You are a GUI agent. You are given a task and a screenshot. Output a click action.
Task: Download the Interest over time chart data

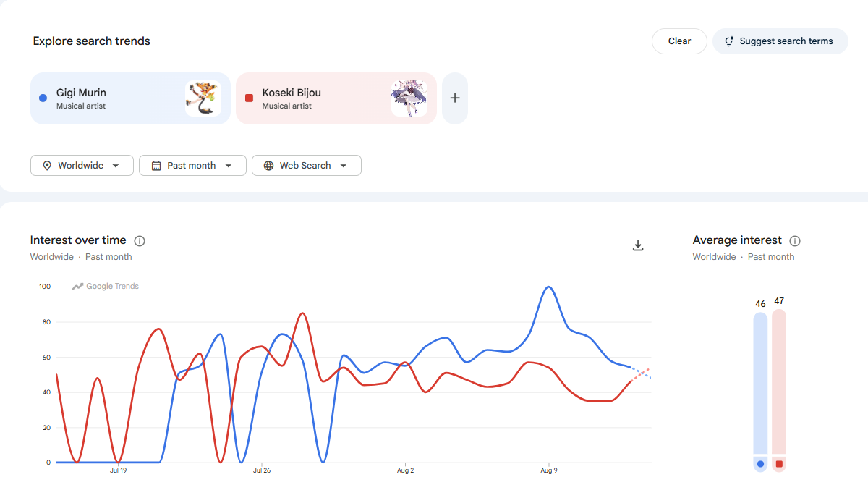(638, 245)
